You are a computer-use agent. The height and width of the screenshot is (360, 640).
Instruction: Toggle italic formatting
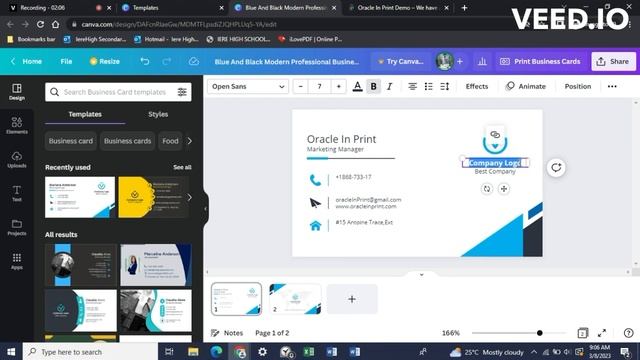(390, 87)
